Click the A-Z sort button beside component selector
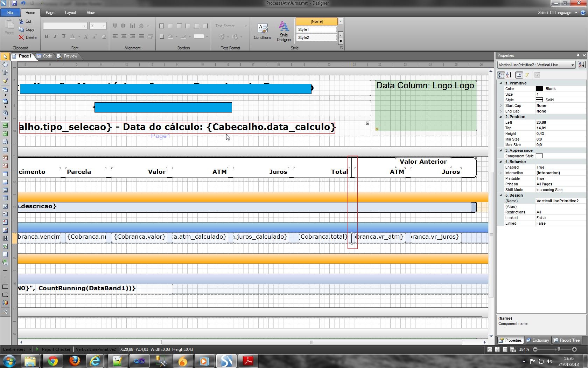This screenshot has width=588, height=368. point(581,65)
